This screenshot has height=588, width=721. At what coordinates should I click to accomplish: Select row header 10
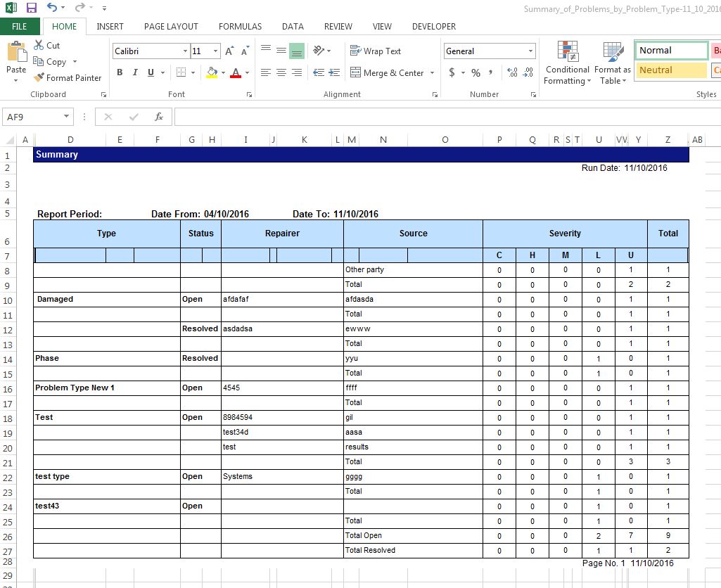(8, 300)
